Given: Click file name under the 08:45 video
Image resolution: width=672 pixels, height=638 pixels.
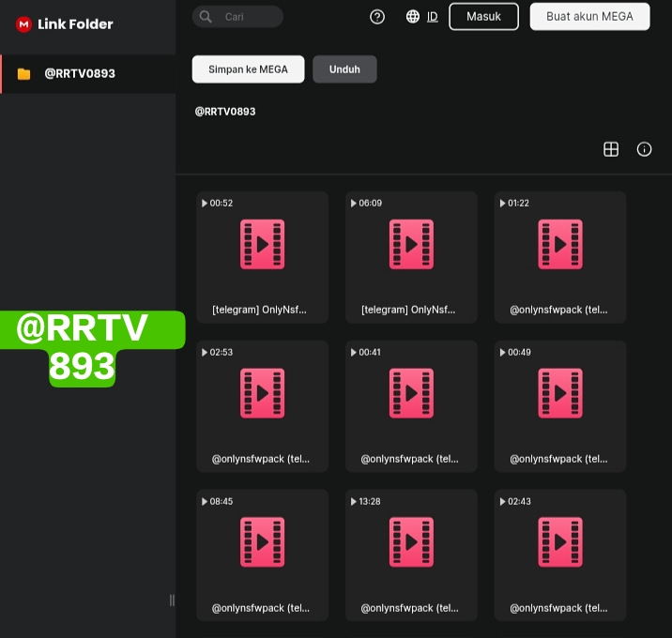Looking at the screenshot, I should pos(261,608).
